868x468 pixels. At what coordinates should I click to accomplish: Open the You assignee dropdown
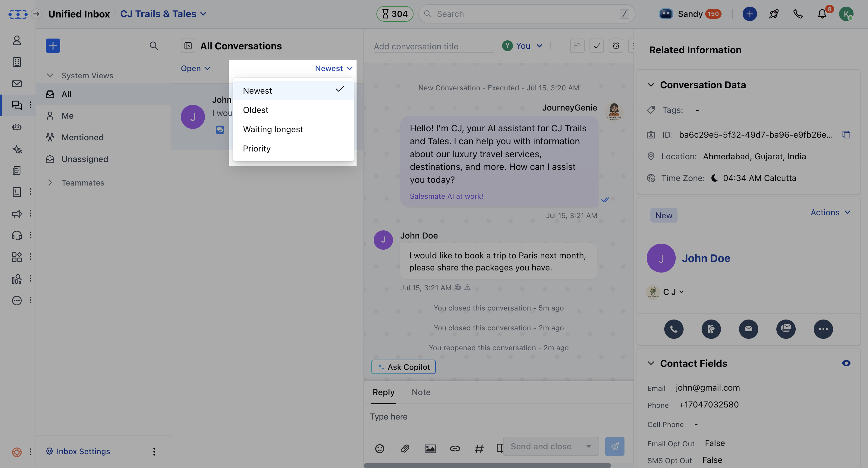coord(522,46)
